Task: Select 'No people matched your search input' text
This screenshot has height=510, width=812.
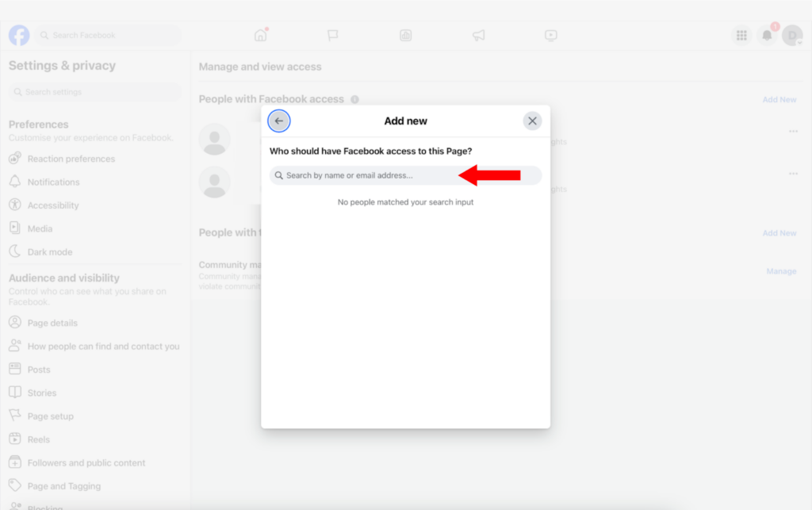Action: pos(405,202)
